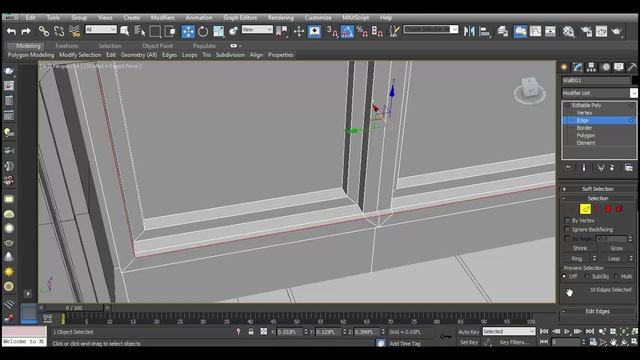Undo the last action using the Undo arrow
This screenshot has height=360, width=640.
(11, 31)
